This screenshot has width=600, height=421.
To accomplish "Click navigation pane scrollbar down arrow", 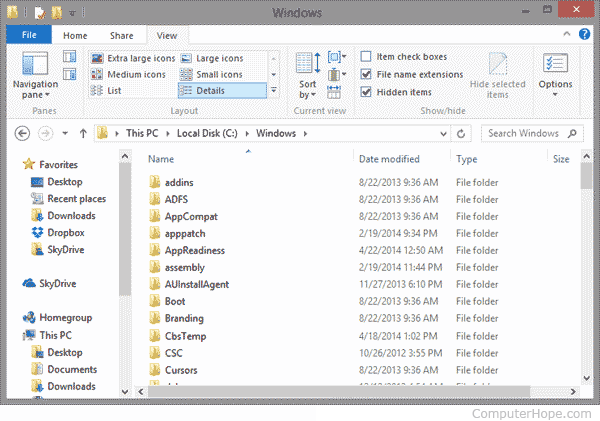I will coord(125,392).
